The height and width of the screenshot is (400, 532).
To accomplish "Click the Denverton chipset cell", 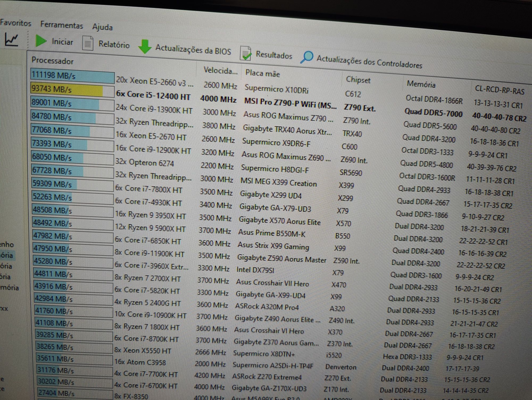I will 341,367.
